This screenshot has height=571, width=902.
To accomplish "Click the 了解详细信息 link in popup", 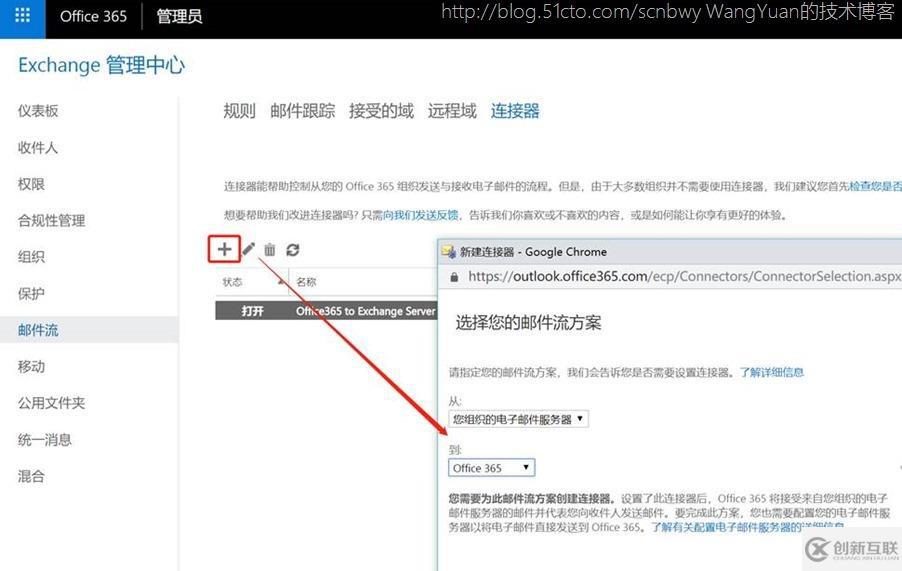I will coord(771,372).
